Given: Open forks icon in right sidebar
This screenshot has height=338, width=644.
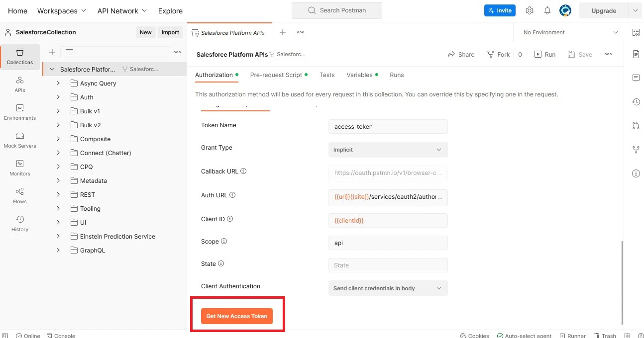Looking at the screenshot, I should (636, 149).
